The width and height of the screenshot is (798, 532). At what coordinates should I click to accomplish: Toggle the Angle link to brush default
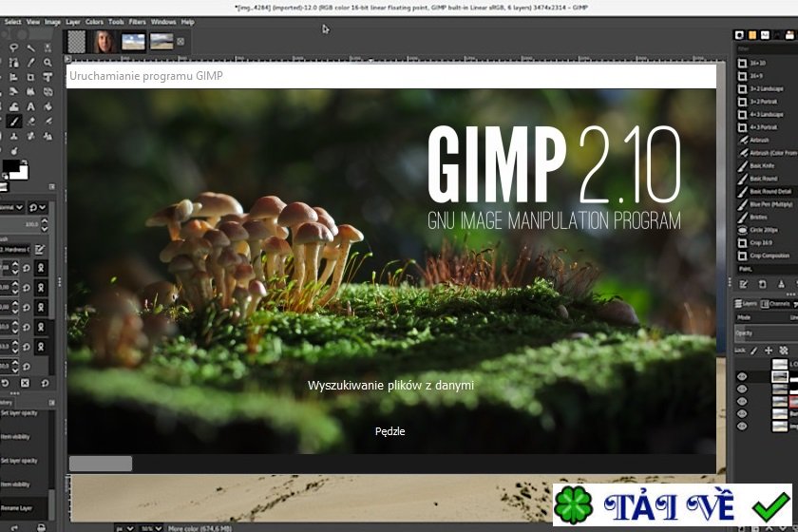(x=41, y=308)
